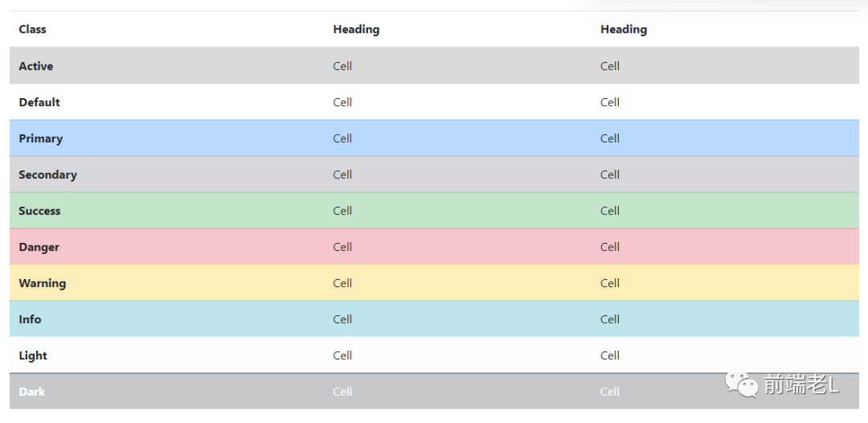The image size is (868, 423).
Task: Click the blue Primary row label
Action: point(40,138)
